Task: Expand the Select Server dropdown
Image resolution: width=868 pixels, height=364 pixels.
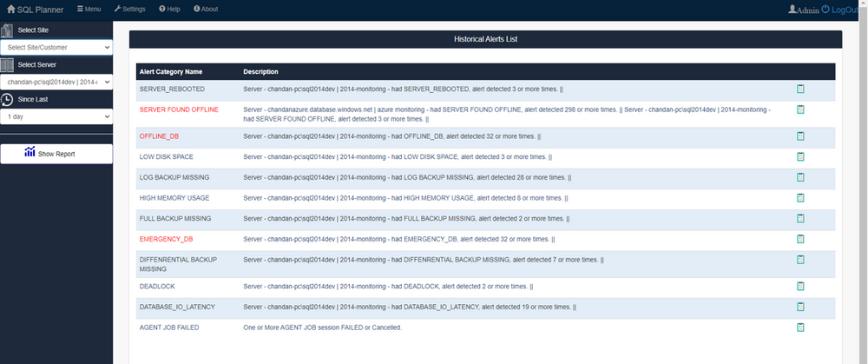Action: coord(56,82)
